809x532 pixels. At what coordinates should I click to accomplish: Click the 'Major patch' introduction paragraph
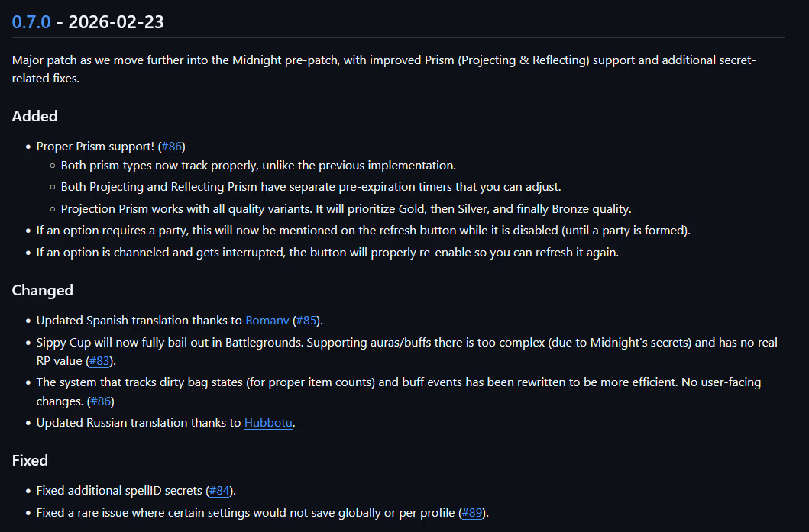[383, 60]
